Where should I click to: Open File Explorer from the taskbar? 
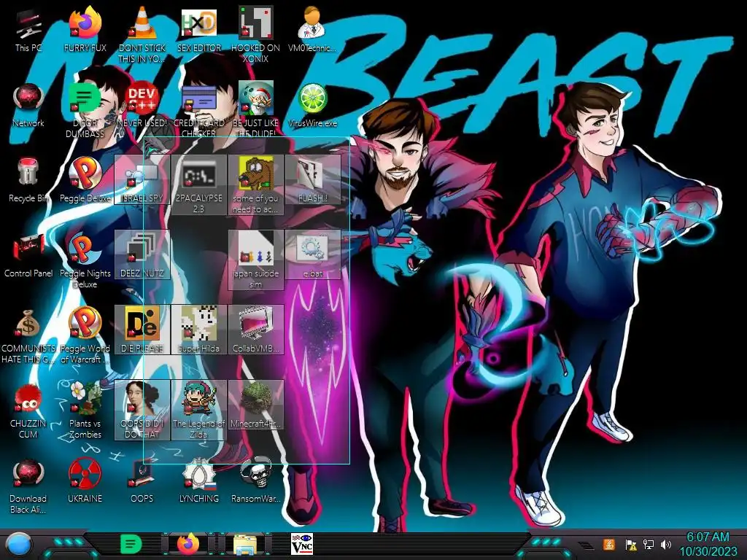pos(245,544)
